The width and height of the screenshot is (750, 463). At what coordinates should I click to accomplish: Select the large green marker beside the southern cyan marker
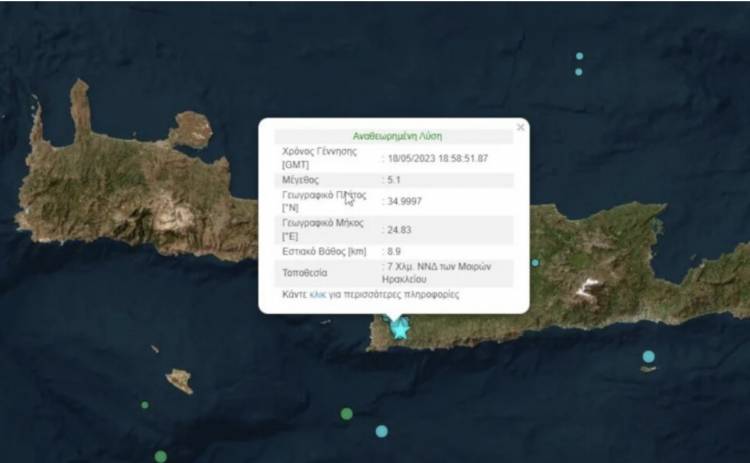pos(347,414)
